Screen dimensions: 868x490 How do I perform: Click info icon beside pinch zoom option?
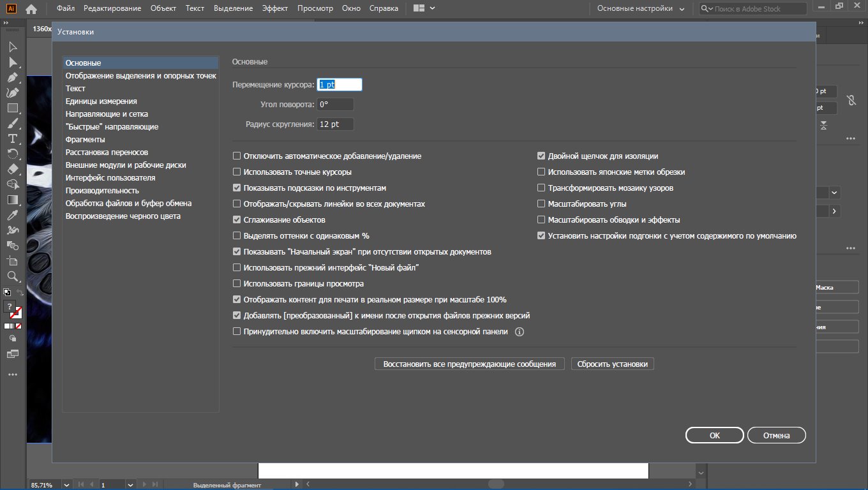519,332
